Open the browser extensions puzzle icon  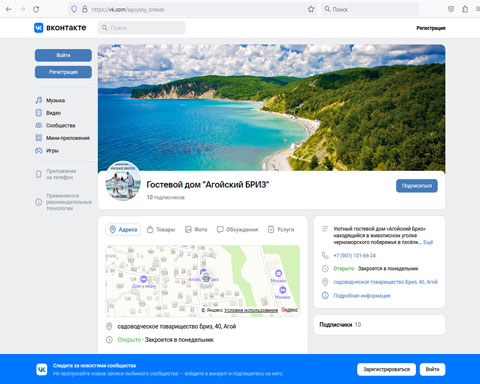click(465, 9)
